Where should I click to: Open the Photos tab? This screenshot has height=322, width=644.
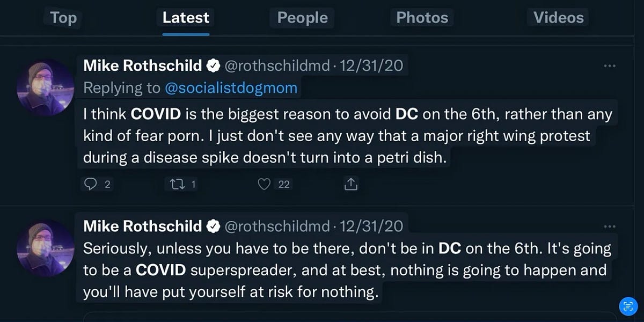422,18
